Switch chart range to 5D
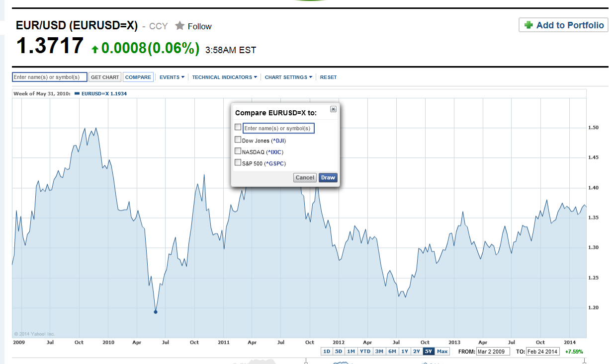616x364 pixels. [x=339, y=351]
